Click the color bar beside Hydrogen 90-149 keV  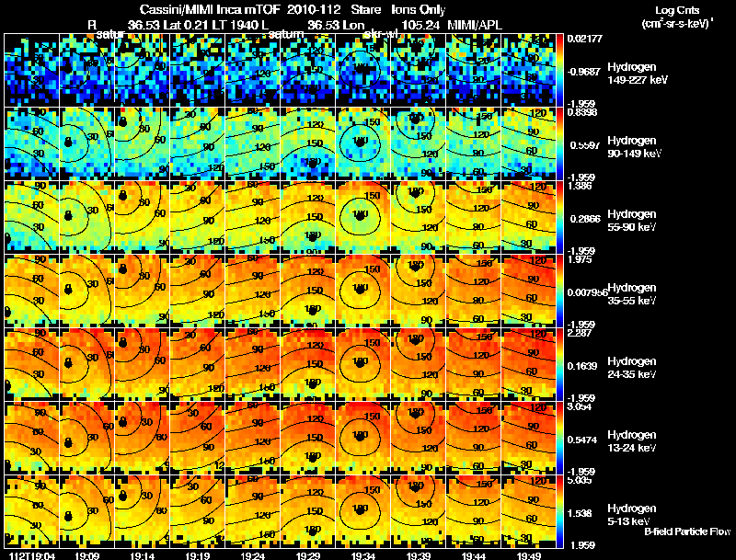pos(559,143)
